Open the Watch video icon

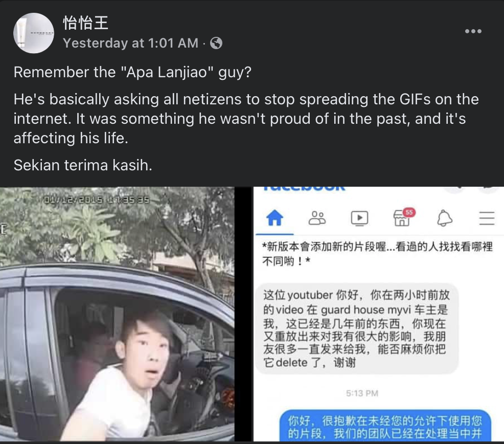pyautogui.click(x=359, y=218)
